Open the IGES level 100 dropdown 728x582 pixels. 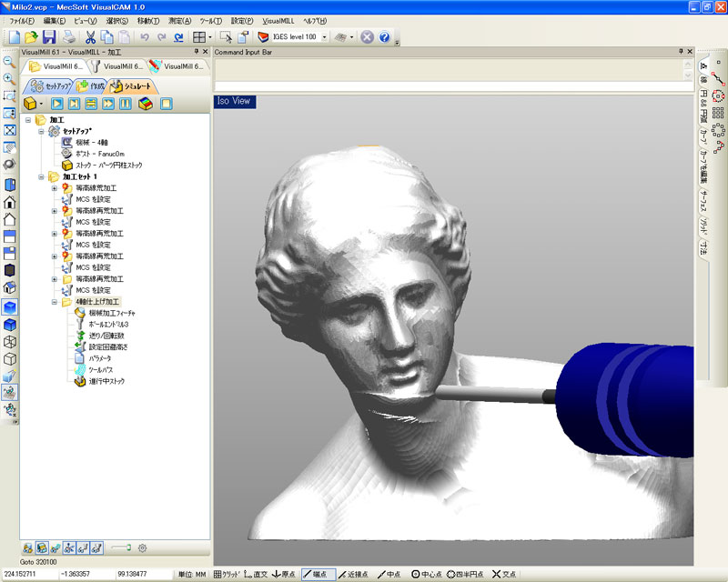[x=324, y=37]
